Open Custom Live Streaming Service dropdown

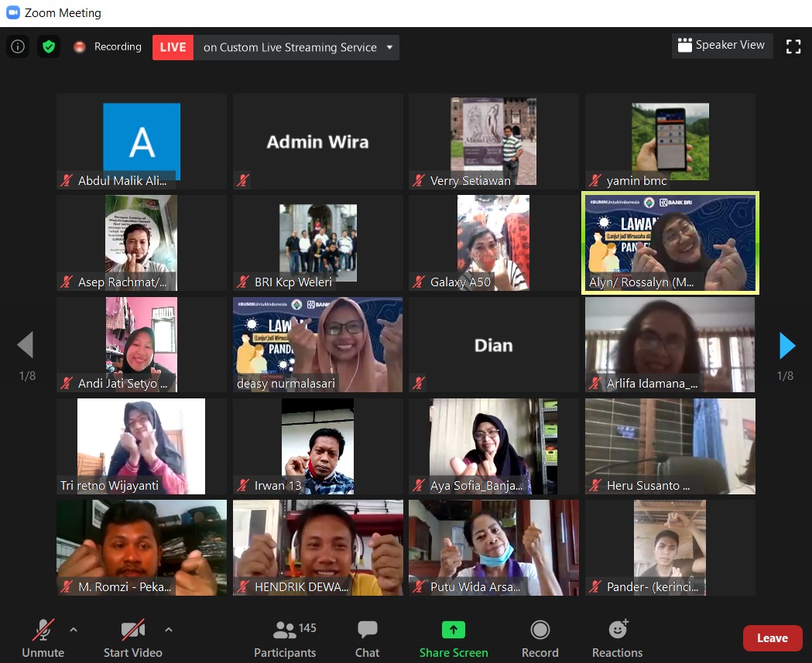pyautogui.click(x=389, y=47)
